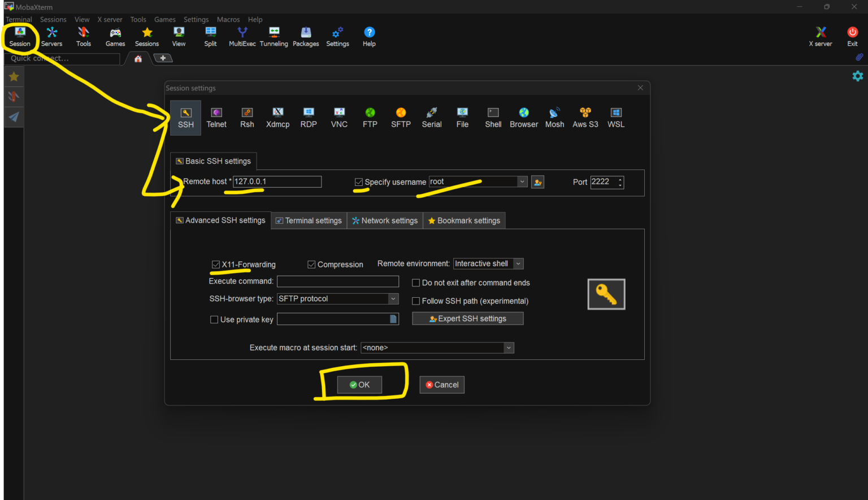Uncheck Specify username

359,181
